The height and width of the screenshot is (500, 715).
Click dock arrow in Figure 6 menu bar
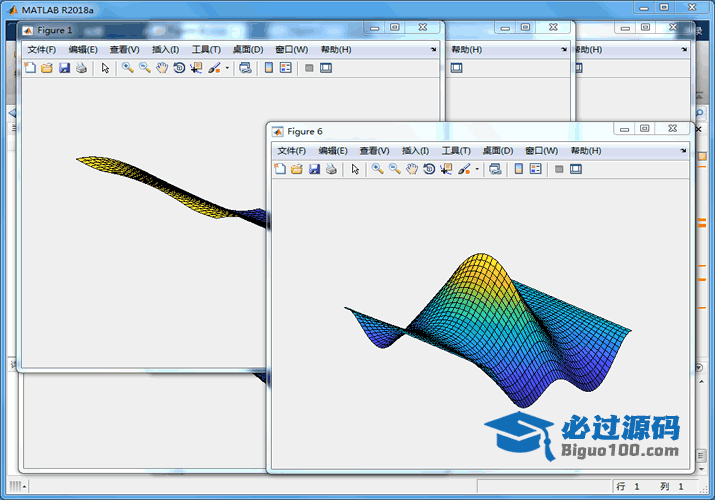(683, 150)
